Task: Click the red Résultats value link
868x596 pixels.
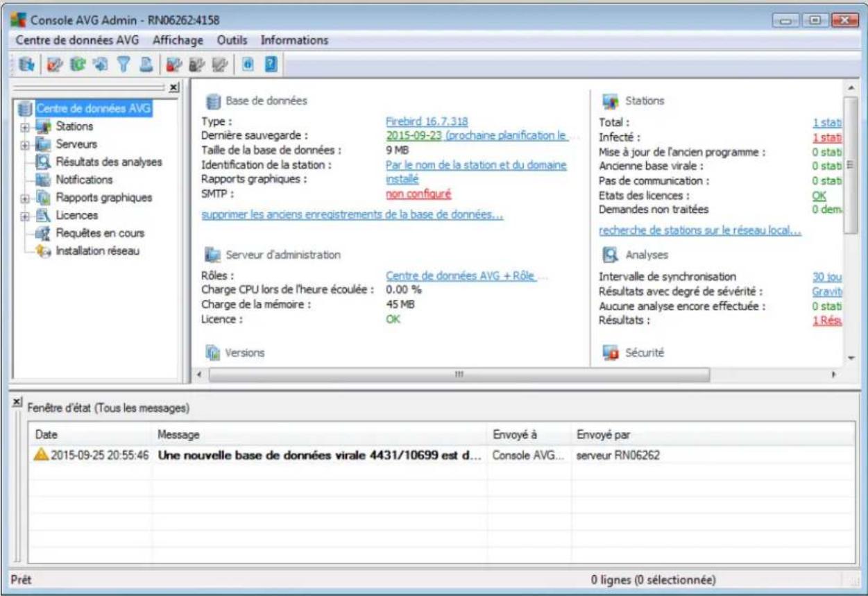Action: tap(827, 320)
